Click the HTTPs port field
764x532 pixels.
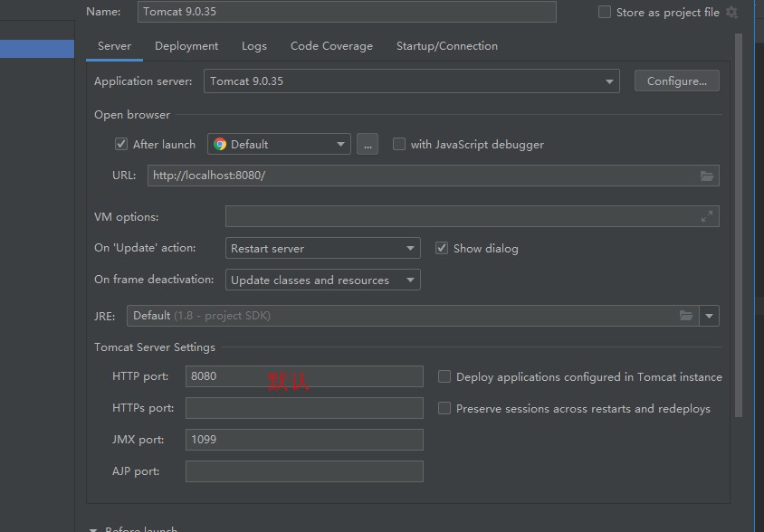[304, 408]
